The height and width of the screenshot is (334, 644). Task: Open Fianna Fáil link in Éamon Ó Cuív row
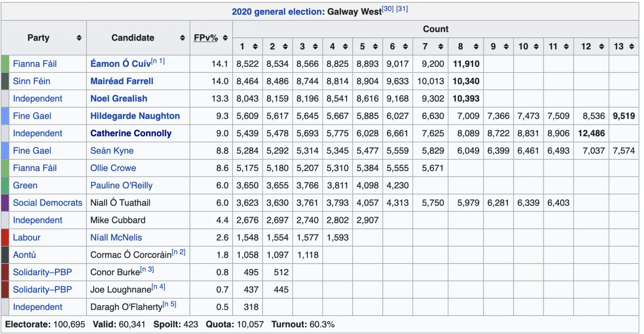pyautogui.click(x=35, y=64)
